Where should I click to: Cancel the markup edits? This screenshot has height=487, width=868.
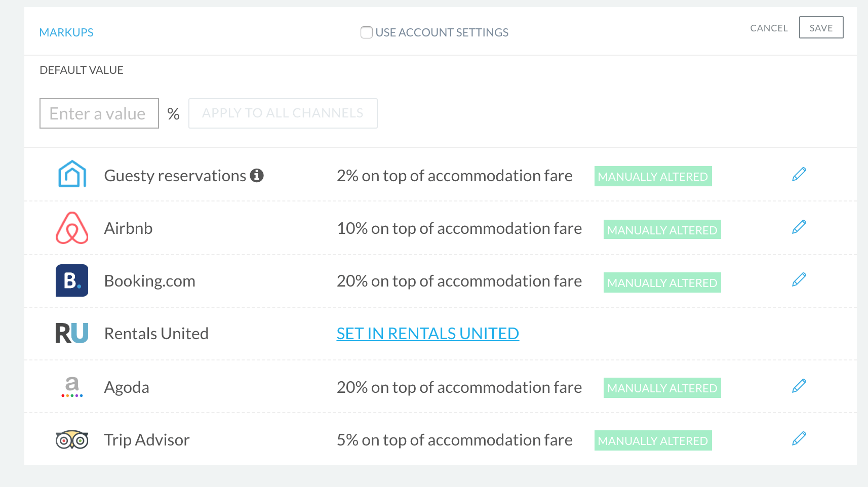pos(769,28)
